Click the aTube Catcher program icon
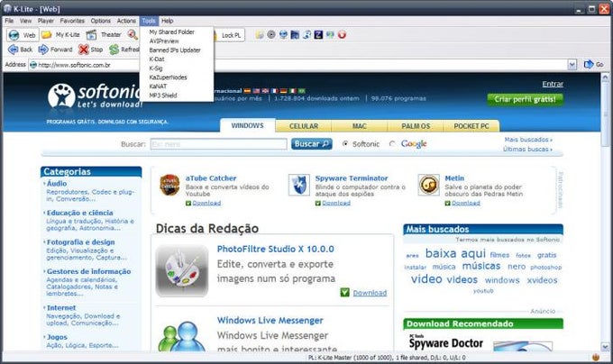613x364 pixels. point(169,185)
